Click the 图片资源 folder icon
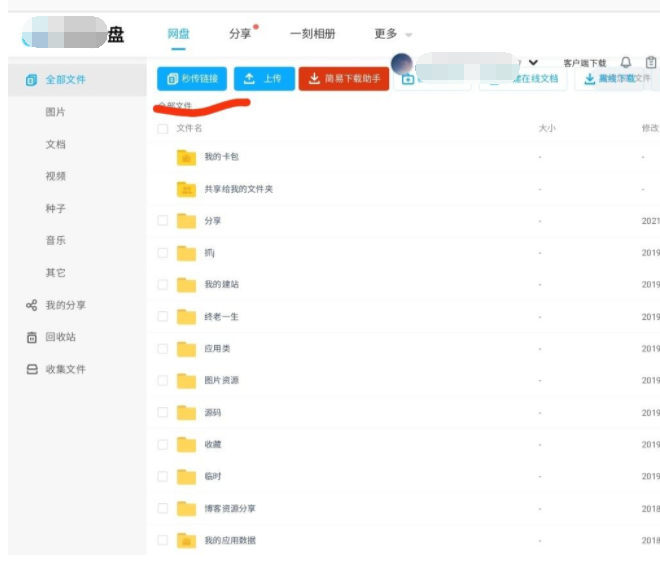This screenshot has height=561, width=660. click(186, 380)
